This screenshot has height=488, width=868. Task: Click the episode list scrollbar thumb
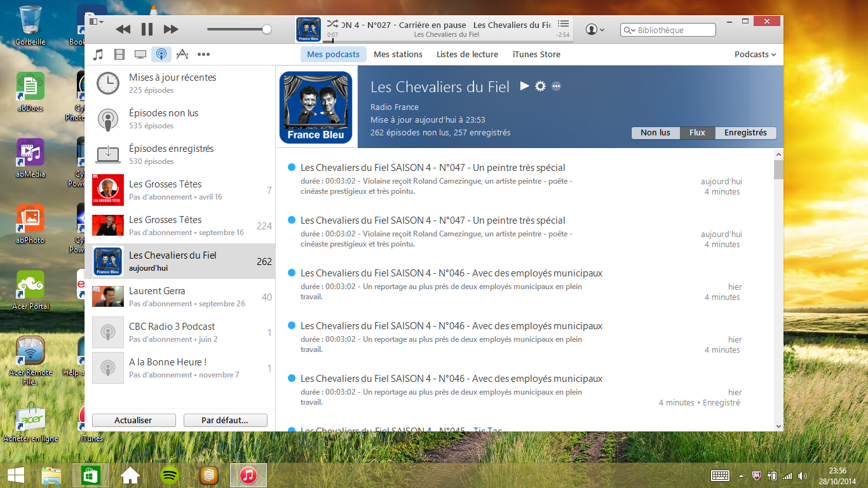778,170
